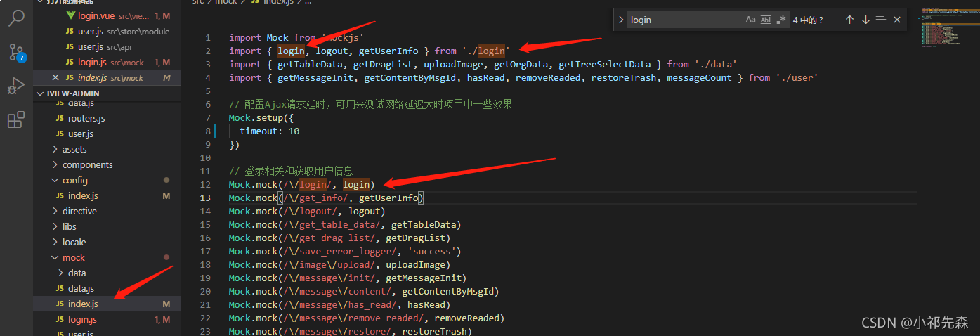Click uploadImage on line 18

[x=415, y=264]
